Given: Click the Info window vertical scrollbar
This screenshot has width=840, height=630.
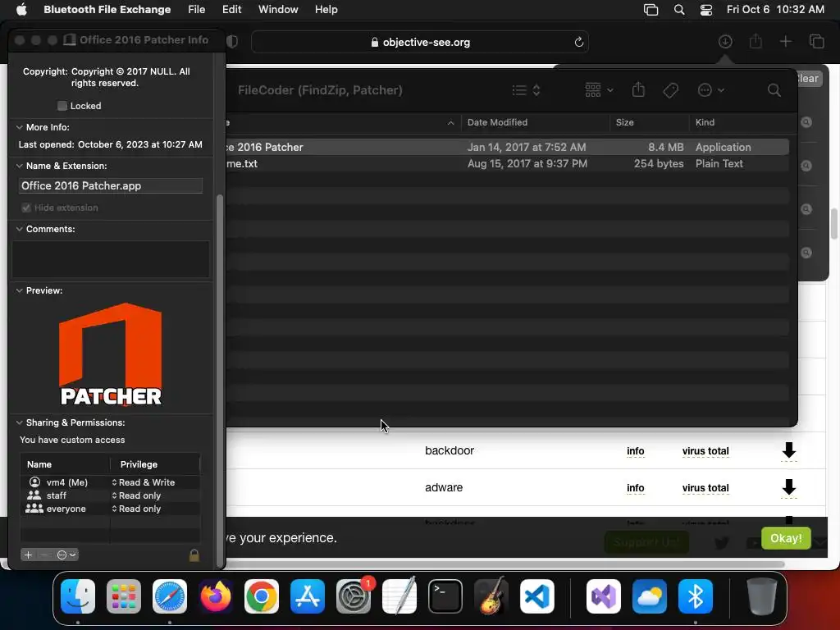Looking at the screenshot, I should point(220,381).
